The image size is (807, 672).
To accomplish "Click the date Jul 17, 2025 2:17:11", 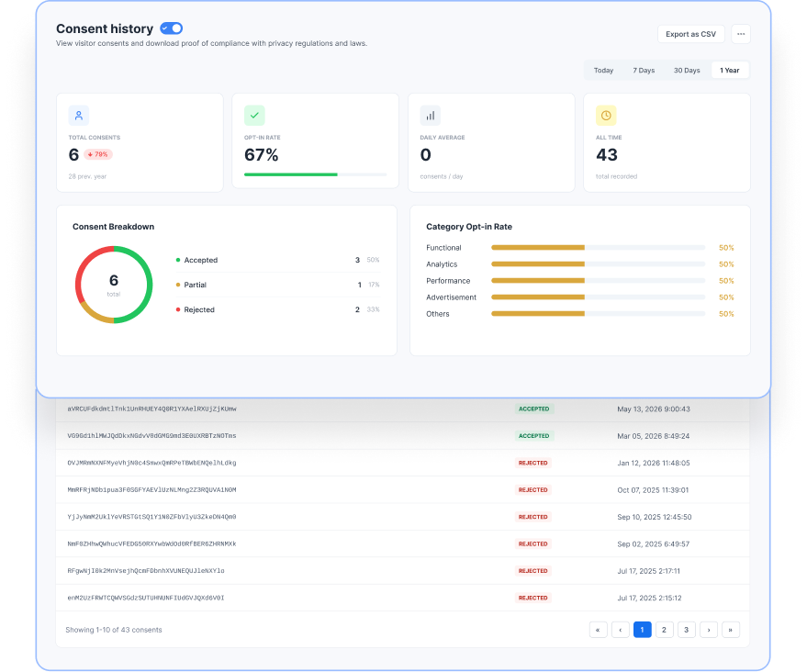I will [x=648, y=571].
